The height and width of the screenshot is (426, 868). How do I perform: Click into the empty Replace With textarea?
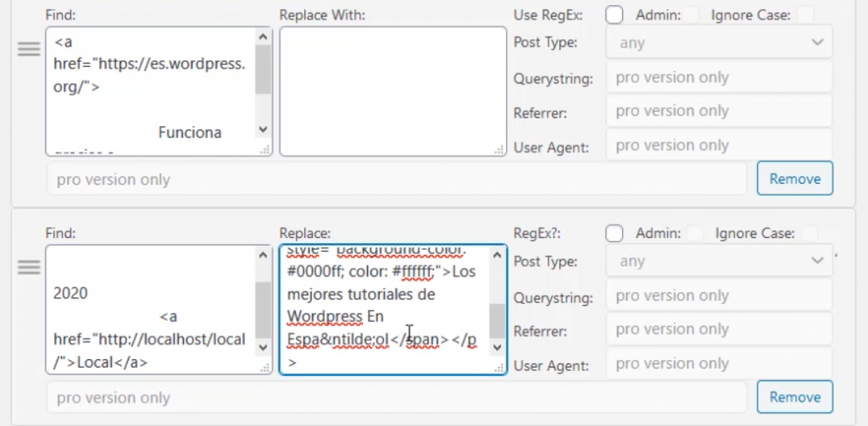(392, 91)
